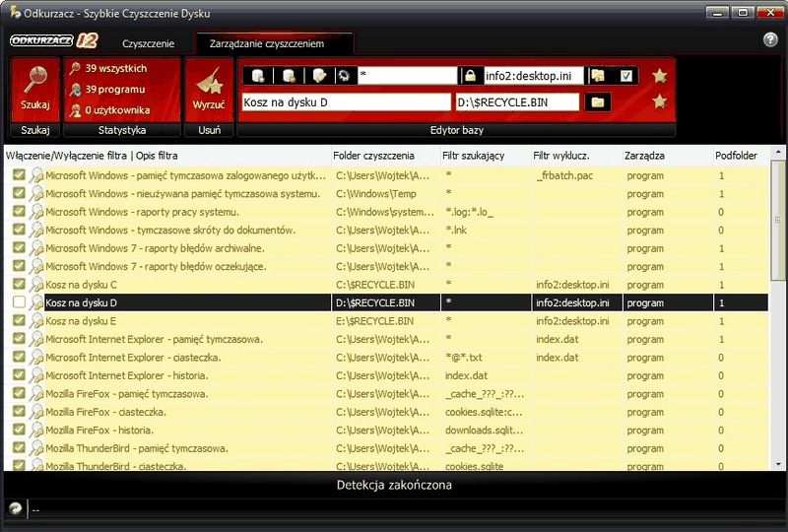Open help via the question mark icon

(770, 39)
